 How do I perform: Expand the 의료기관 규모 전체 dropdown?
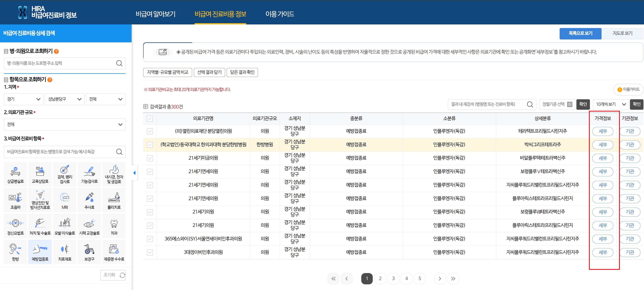click(65, 124)
